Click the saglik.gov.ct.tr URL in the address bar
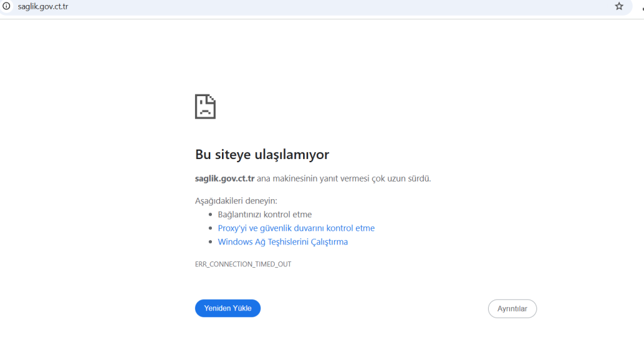Screen dimensions: 644x355 click(43, 6)
